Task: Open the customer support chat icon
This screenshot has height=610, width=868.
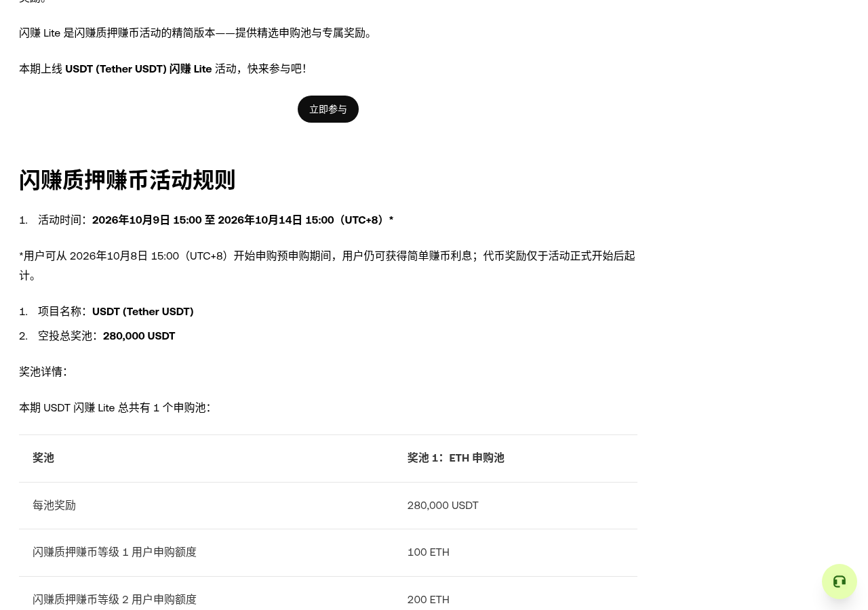Action: (840, 582)
